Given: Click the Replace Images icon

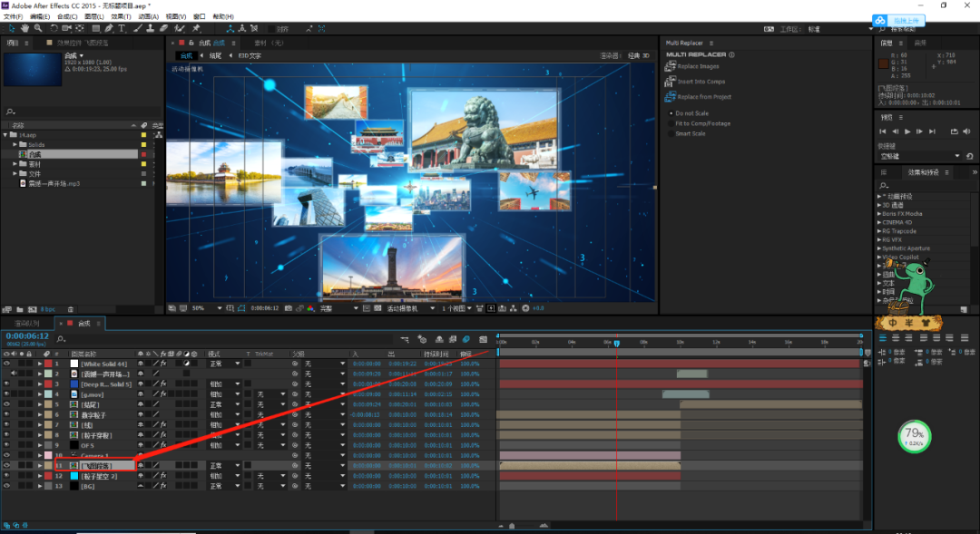Looking at the screenshot, I should click(x=672, y=66).
